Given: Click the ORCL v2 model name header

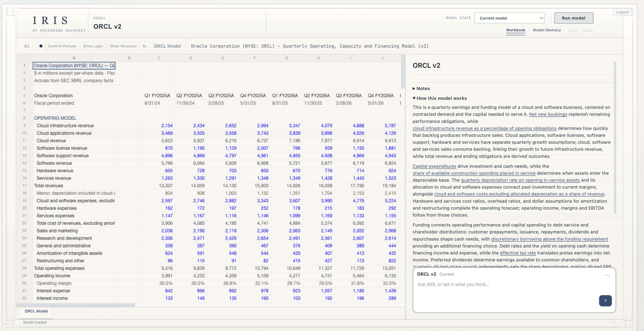Looking at the screenshot, I should point(107,26).
